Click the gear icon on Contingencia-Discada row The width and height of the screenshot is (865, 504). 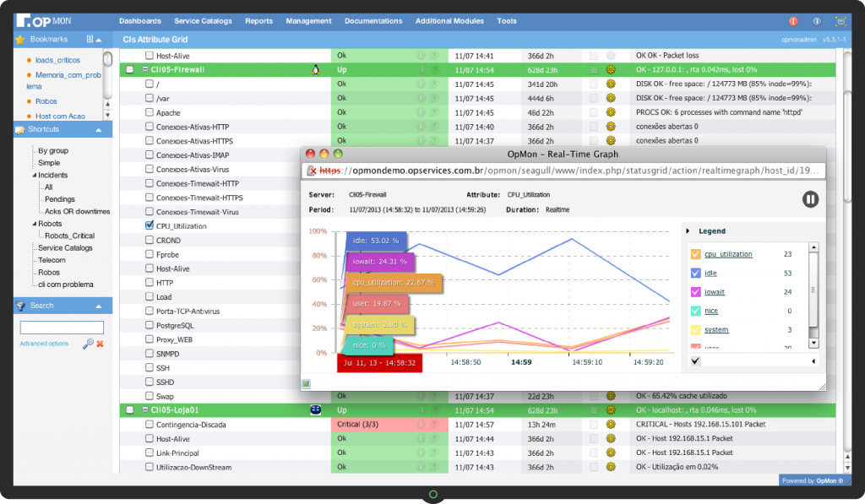[611, 424]
